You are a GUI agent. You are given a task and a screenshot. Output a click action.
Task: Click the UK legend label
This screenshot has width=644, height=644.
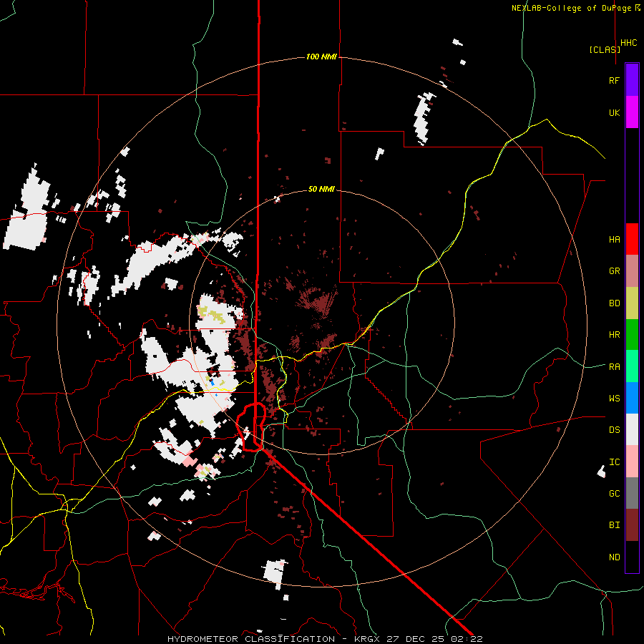click(614, 112)
